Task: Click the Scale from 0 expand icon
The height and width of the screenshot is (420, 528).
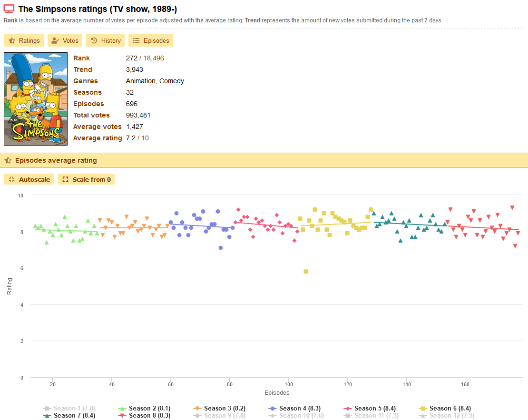Action: click(x=65, y=179)
